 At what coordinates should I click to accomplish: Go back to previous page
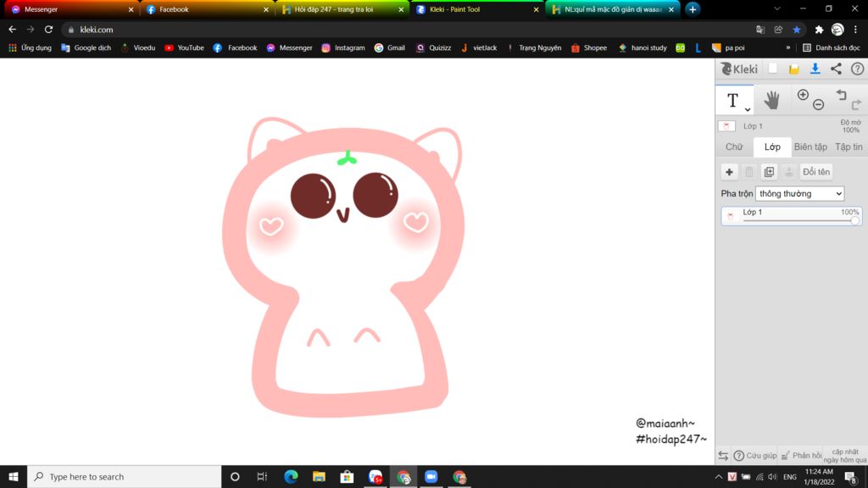[12, 30]
